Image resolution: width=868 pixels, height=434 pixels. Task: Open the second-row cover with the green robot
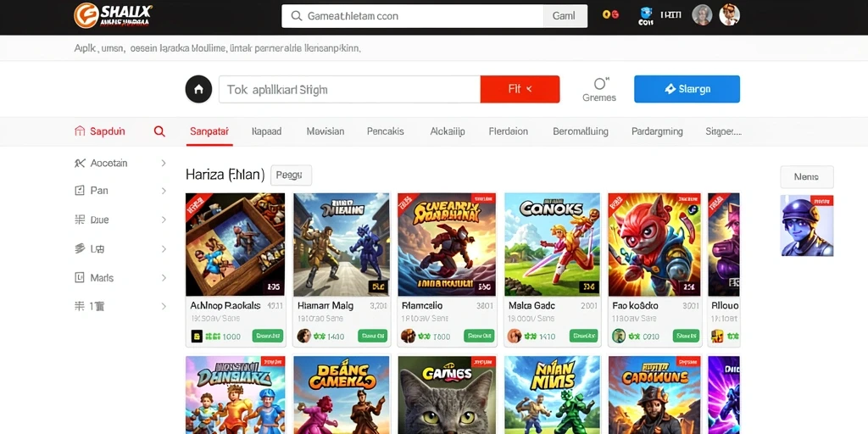point(552,395)
